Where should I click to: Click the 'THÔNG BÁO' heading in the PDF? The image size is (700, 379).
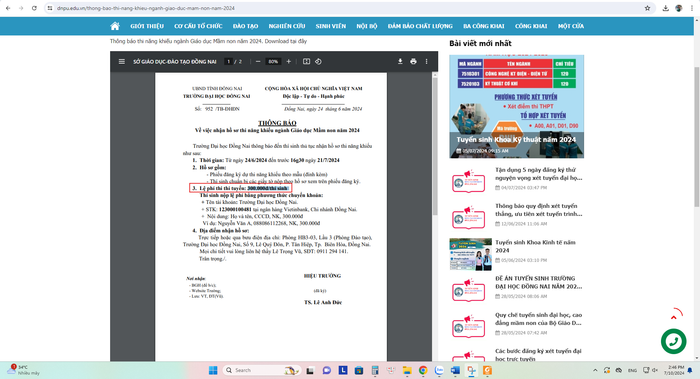[277, 123]
